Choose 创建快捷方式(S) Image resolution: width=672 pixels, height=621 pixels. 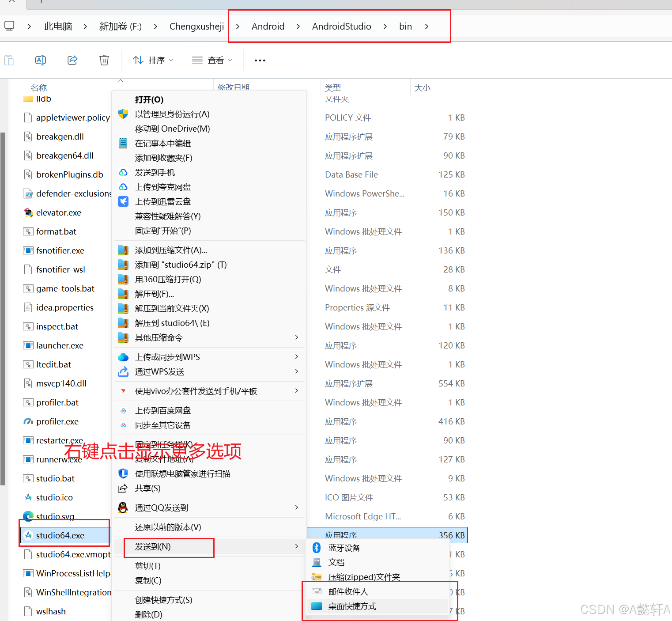point(209,600)
